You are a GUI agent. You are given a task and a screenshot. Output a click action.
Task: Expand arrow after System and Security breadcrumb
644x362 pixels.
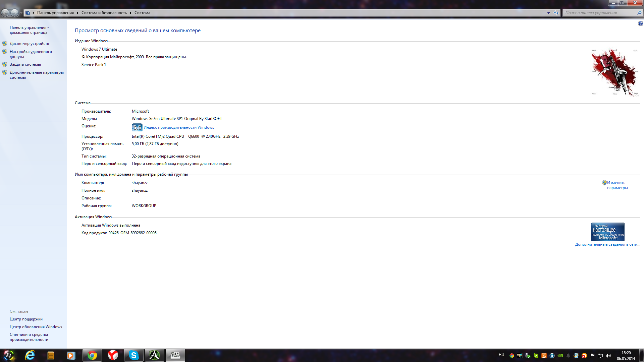coord(130,13)
